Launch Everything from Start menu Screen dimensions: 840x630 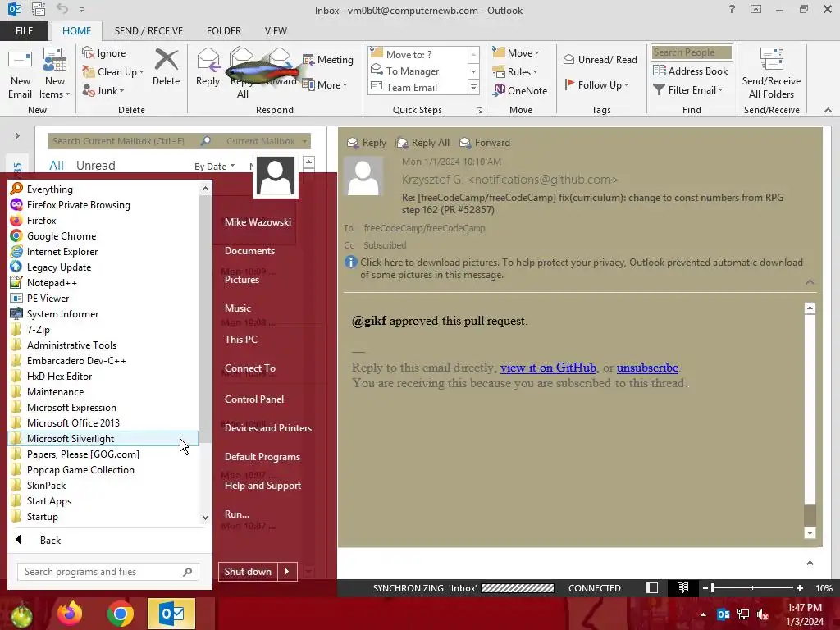104,189
